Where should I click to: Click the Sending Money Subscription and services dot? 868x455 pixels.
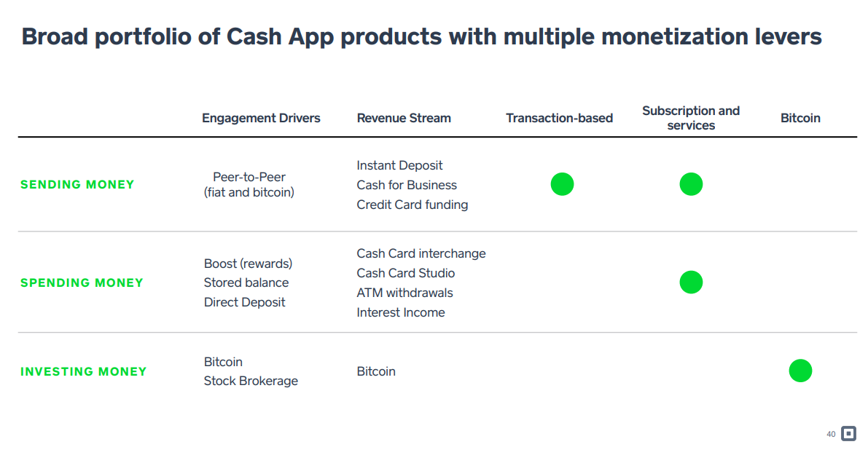691,184
